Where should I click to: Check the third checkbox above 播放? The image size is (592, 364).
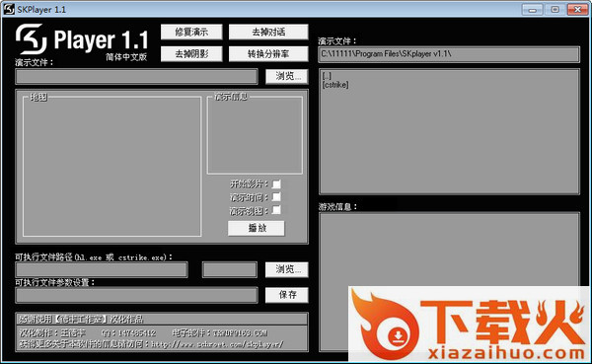(276, 209)
